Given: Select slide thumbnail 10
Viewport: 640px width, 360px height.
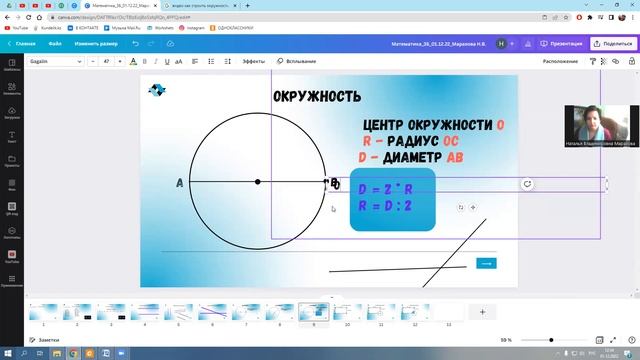Looking at the screenshot, I should click(347, 312).
